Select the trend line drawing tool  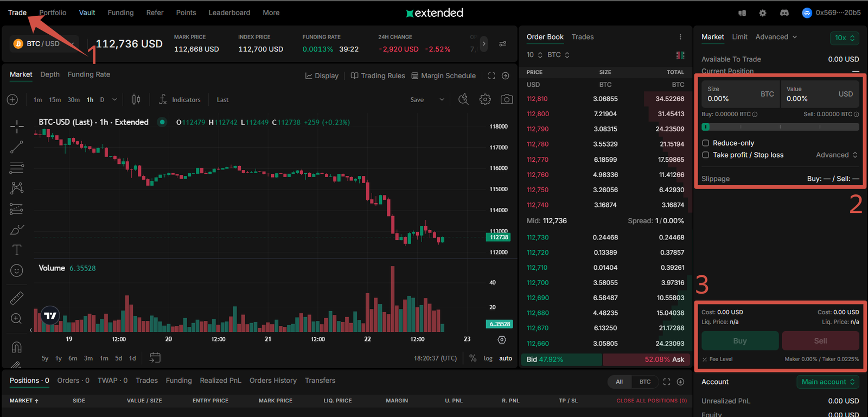pos(17,147)
